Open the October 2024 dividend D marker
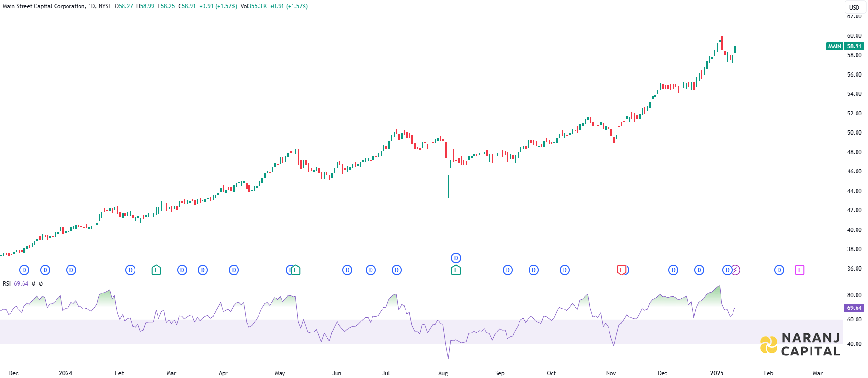 tap(564, 270)
